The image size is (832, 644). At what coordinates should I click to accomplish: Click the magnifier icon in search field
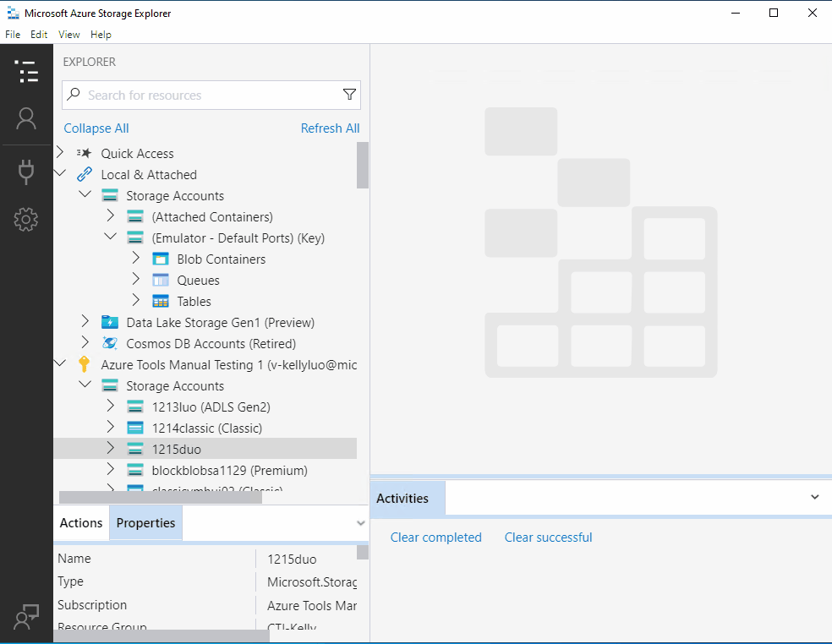pyautogui.click(x=74, y=95)
